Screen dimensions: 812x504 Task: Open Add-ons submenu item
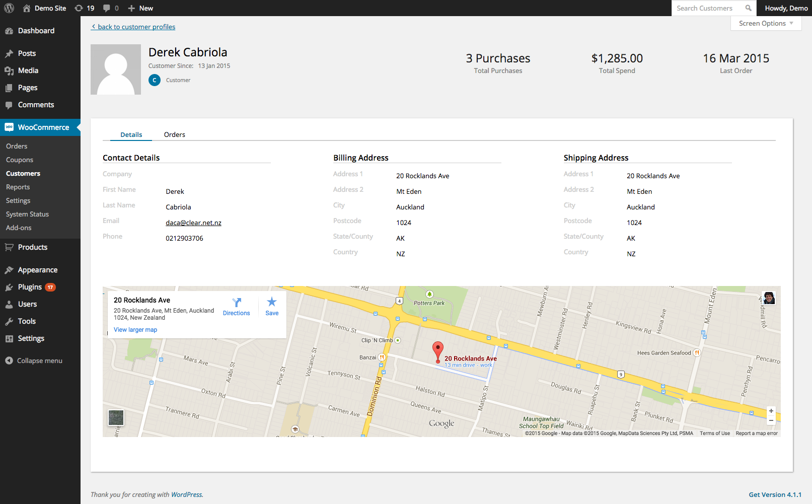click(19, 228)
